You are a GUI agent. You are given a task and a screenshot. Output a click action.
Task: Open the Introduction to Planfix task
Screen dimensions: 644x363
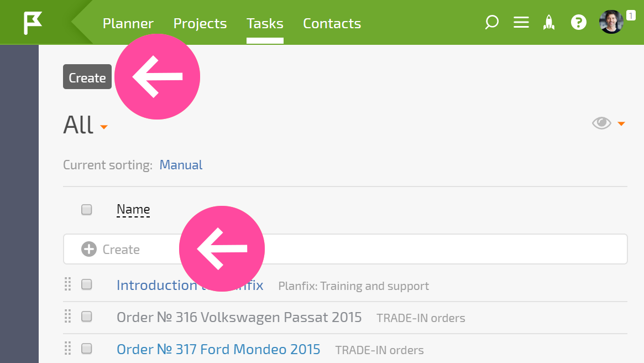coord(190,285)
